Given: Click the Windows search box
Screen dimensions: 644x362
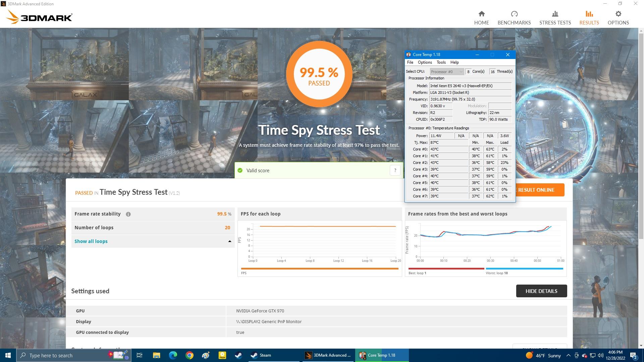Looking at the screenshot, I should click(x=67, y=355).
